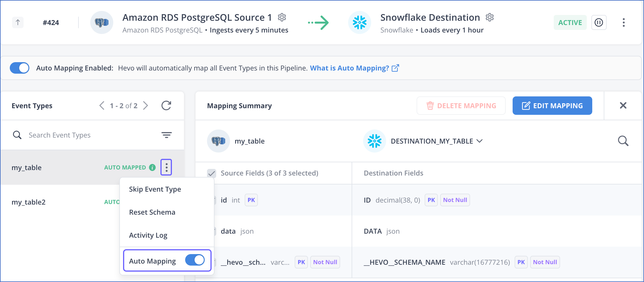This screenshot has width=644, height=282.
Task: Refresh the Event Types list
Action: pyautogui.click(x=166, y=106)
